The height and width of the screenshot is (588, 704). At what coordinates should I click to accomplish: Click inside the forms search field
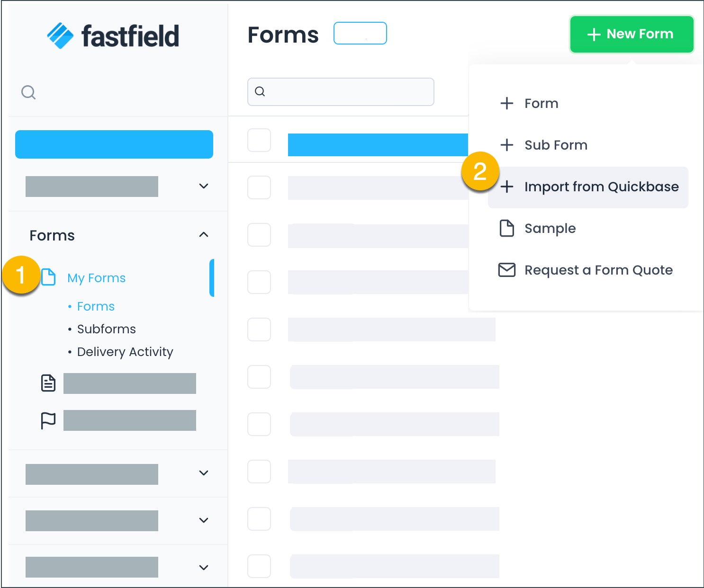[341, 91]
